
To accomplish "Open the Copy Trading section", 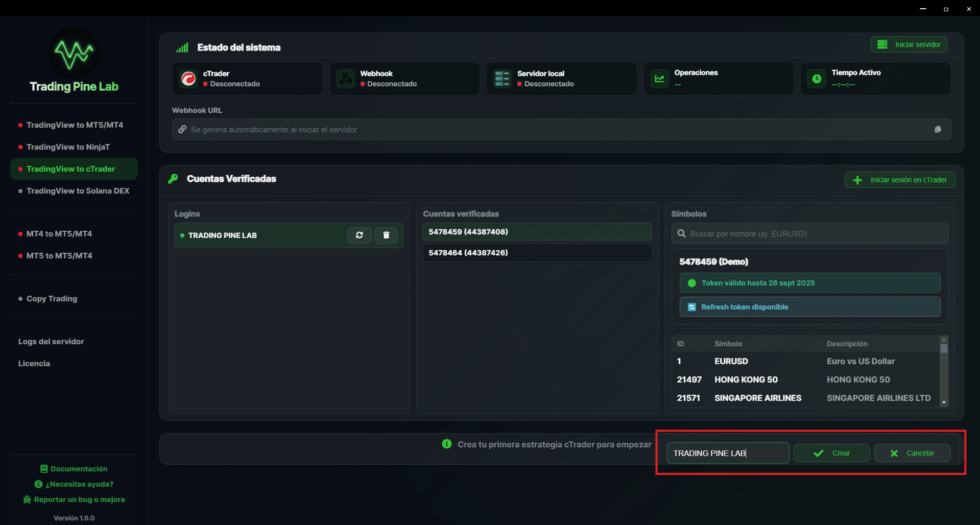I will pos(51,299).
